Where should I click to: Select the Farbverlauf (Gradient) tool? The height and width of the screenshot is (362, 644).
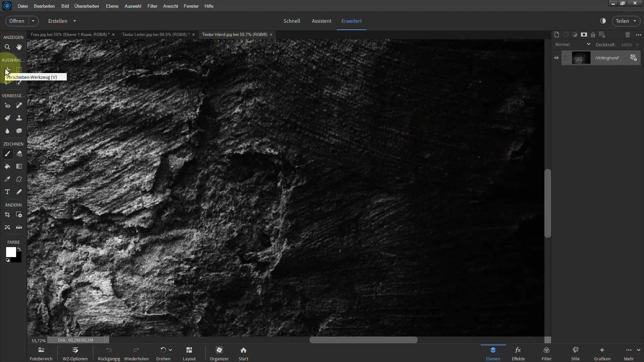pos(19,166)
